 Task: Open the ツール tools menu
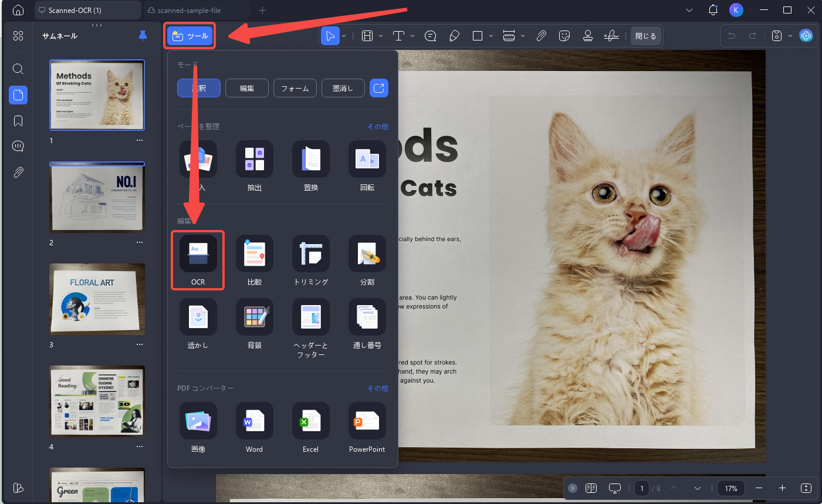tap(190, 36)
